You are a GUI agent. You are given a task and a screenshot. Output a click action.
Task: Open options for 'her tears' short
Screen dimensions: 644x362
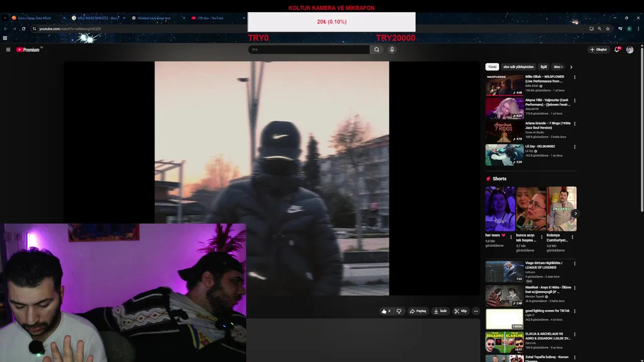click(x=511, y=237)
